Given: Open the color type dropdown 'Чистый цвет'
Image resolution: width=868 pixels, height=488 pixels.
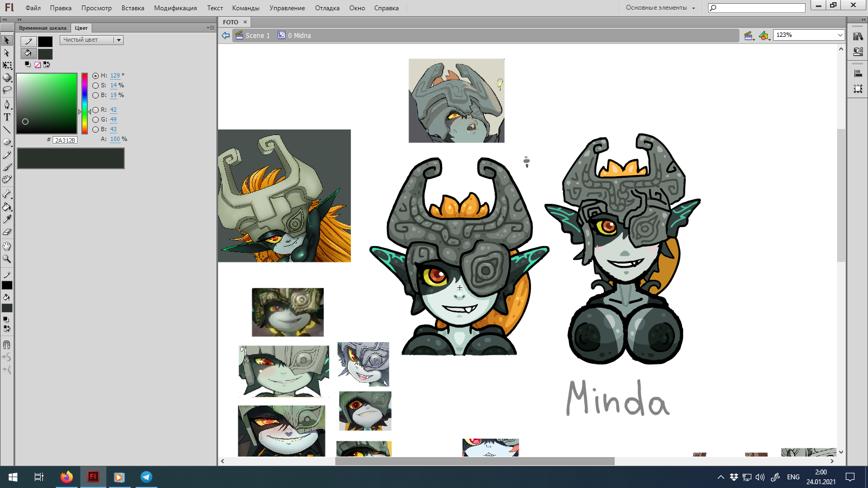Looking at the screenshot, I should click(92, 40).
